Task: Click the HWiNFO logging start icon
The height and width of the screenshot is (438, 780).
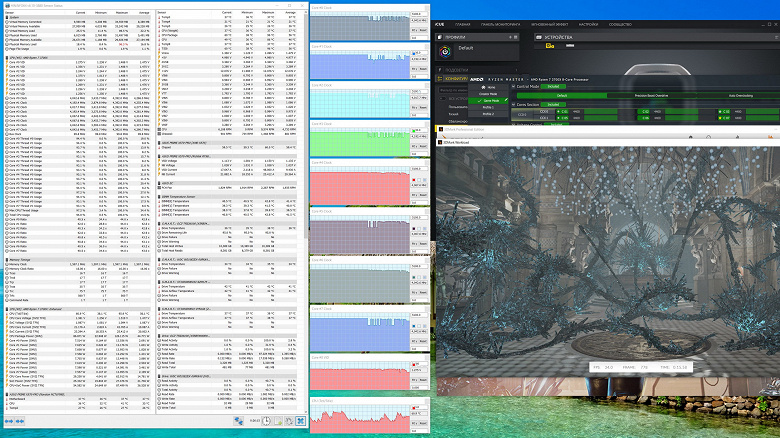Action: [277, 423]
